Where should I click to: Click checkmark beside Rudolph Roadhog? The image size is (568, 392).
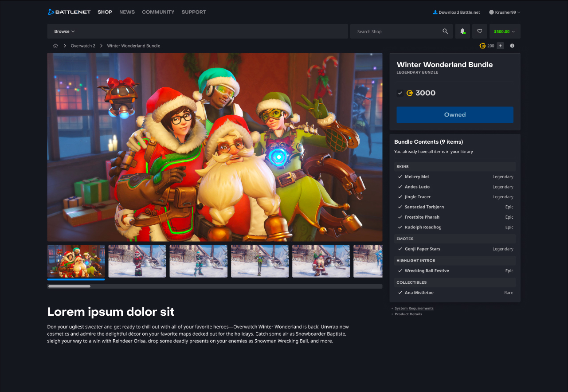[x=400, y=227]
